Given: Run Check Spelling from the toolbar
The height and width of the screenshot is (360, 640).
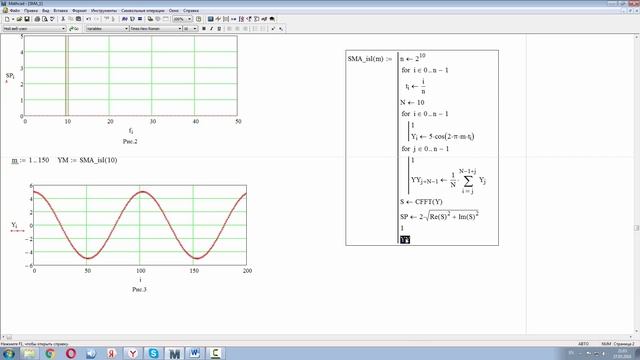Looking at the screenshot, I should 52,19.
